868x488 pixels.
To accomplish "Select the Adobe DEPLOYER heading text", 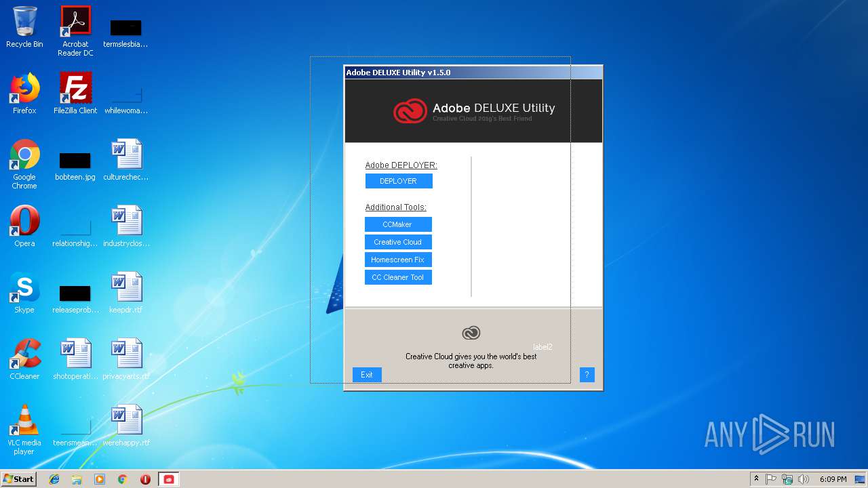I will click(x=401, y=165).
